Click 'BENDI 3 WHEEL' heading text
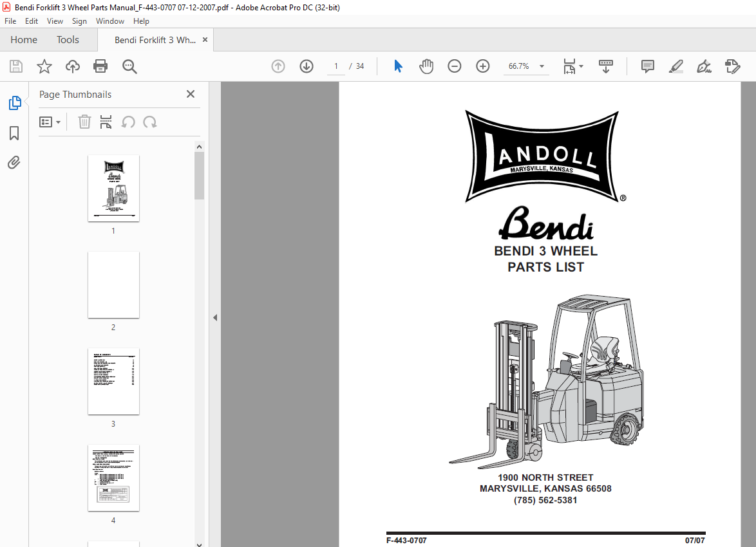This screenshot has width=756, height=547. tap(546, 250)
